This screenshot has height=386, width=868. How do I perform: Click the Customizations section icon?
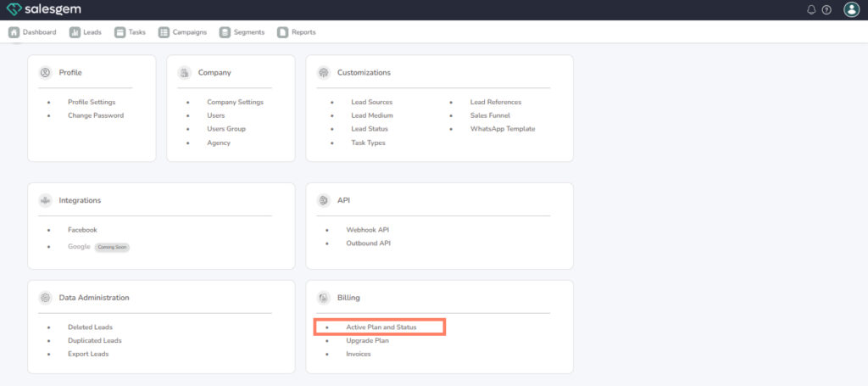(x=323, y=73)
